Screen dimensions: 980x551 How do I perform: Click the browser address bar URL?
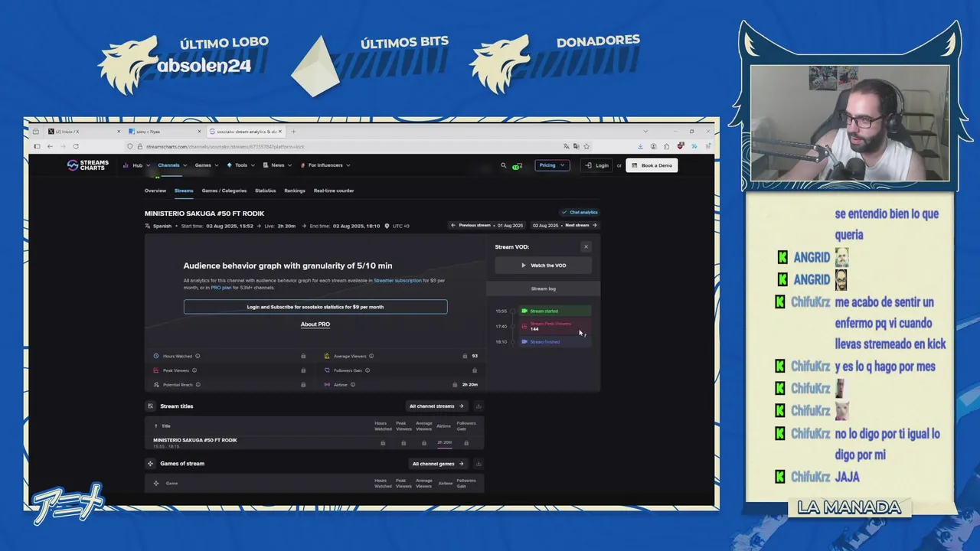click(x=225, y=146)
